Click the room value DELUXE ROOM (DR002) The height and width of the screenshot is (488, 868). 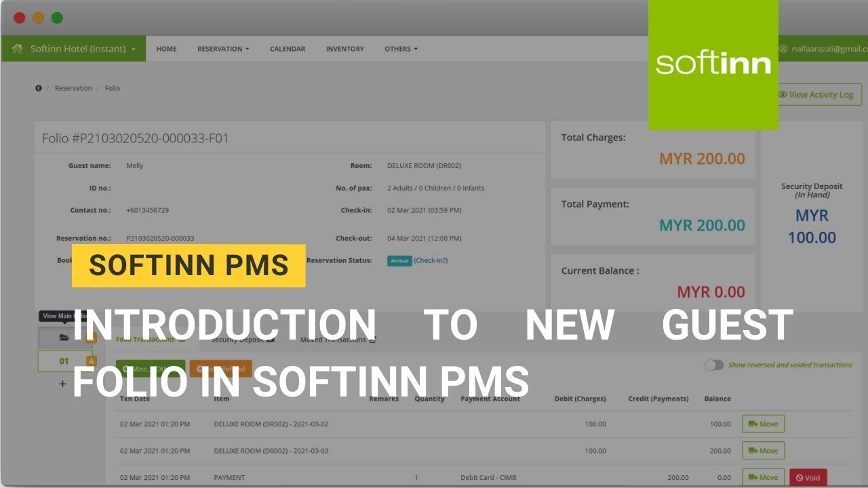click(x=424, y=165)
